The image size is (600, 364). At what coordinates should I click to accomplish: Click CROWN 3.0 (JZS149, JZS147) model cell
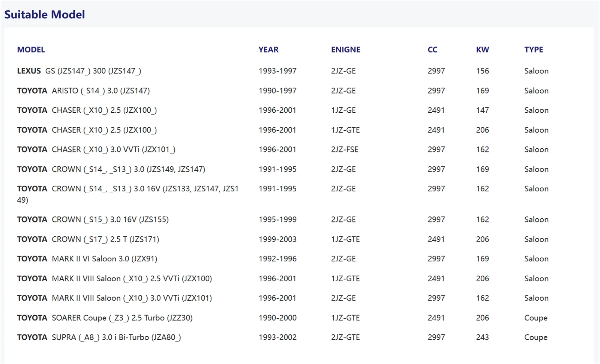pyautogui.click(x=111, y=169)
